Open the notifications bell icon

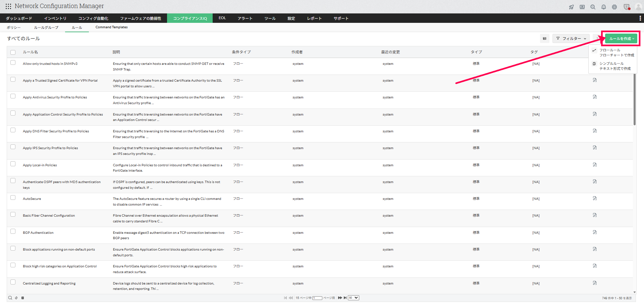pos(604,7)
